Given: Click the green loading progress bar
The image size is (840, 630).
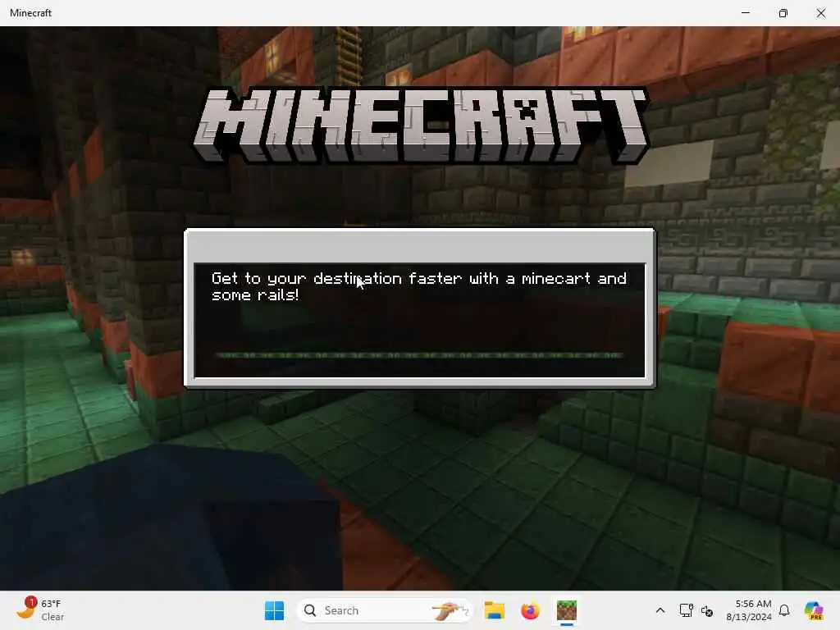Looking at the screenshot, I should 419,354.
